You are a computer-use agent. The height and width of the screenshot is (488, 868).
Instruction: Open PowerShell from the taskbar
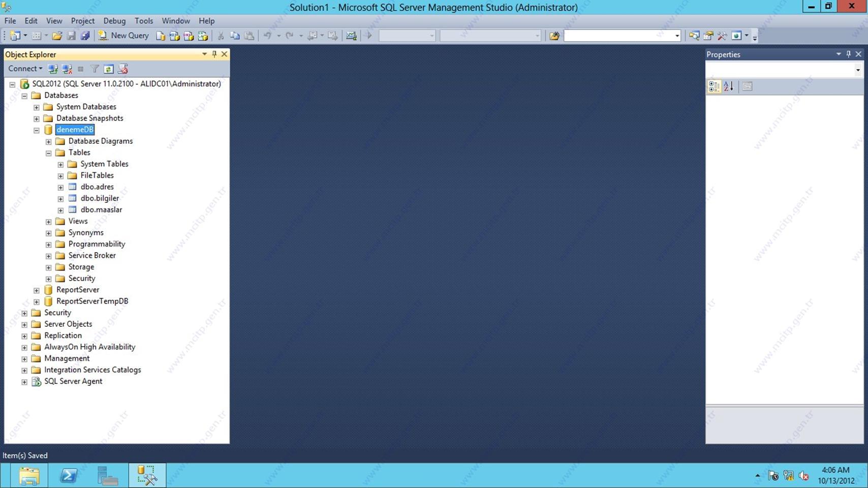(69, 476)
